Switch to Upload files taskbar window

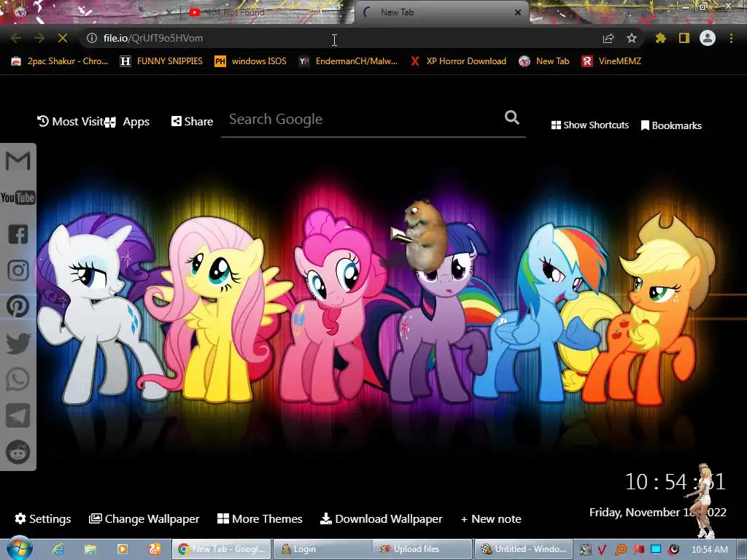click(422, 549)
